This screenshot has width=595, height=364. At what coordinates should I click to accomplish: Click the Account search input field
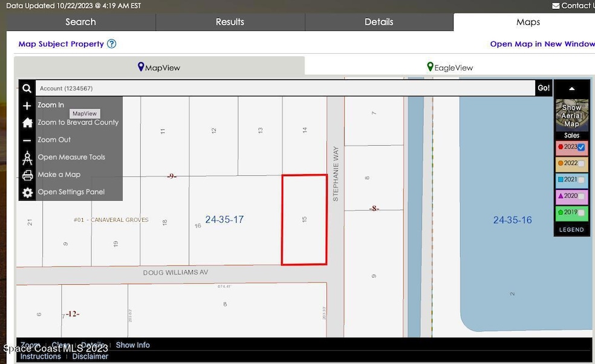tap(285, 88)
